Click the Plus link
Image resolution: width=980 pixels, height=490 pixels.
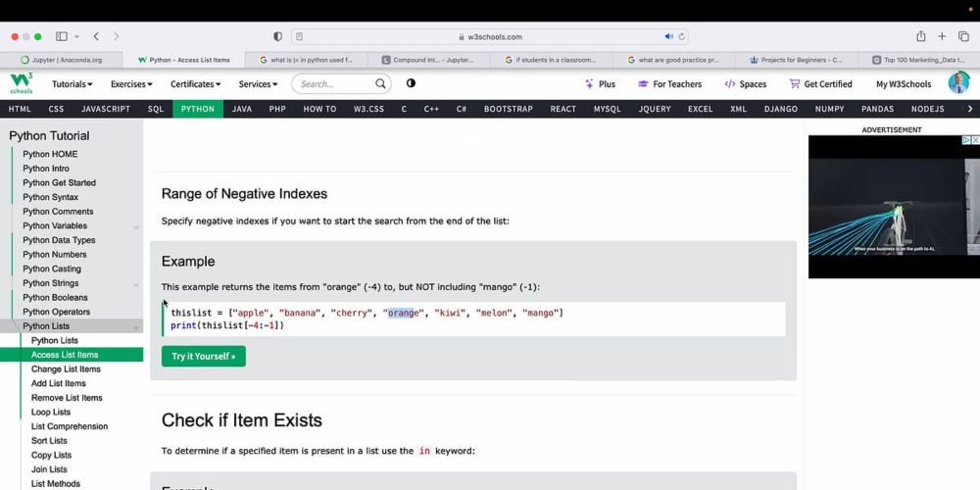[600, 83]
